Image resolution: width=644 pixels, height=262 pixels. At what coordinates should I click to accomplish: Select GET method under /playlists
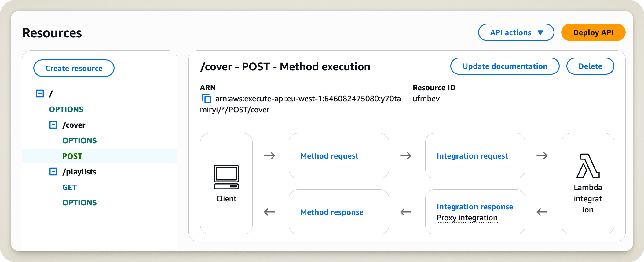pyautogui.click(x=70, y=187)
